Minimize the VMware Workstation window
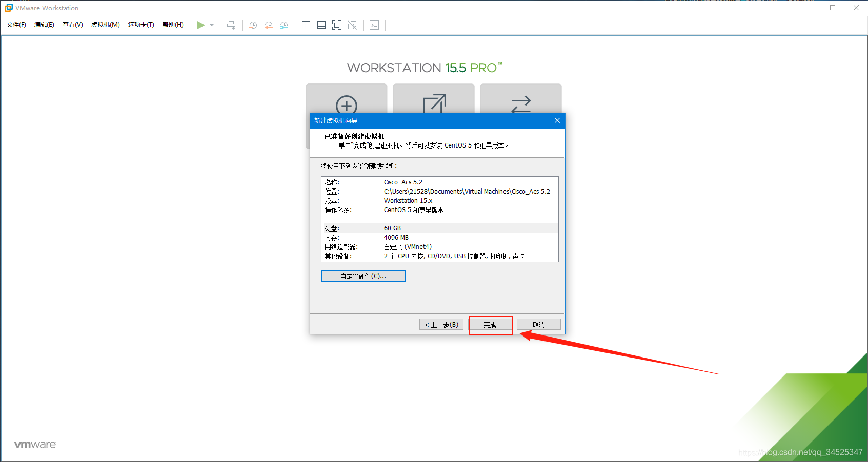Viewport: 868px width, 462px height. point(810,8)
